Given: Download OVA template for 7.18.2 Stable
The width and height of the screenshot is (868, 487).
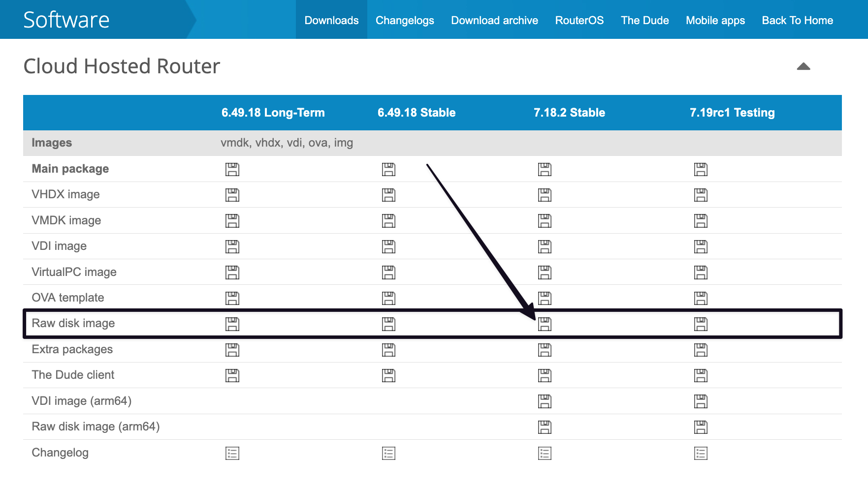Looking at the screenshot, I should coord(545,298).
